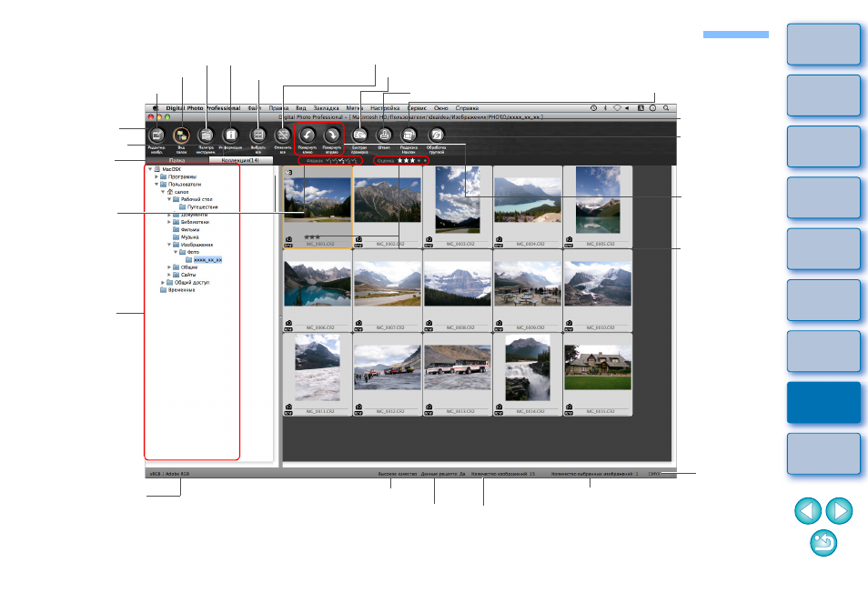Click the Folder view toolbar icon

[181, 135]
